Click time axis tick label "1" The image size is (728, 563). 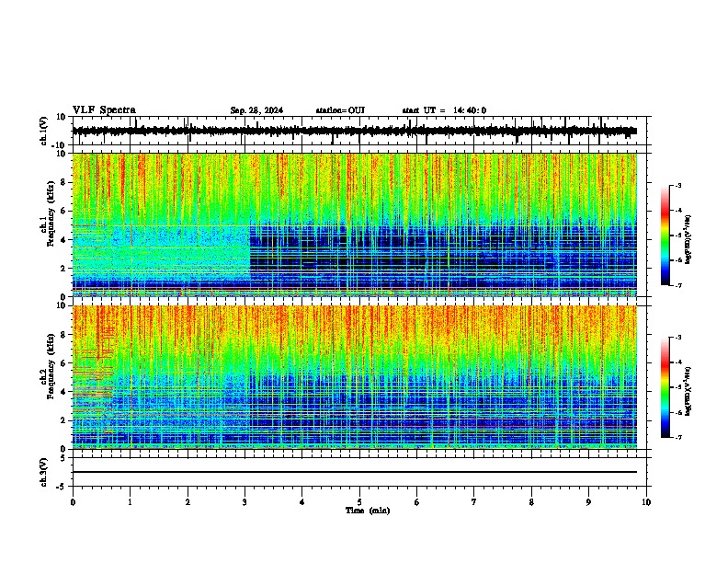coord(130,502)
